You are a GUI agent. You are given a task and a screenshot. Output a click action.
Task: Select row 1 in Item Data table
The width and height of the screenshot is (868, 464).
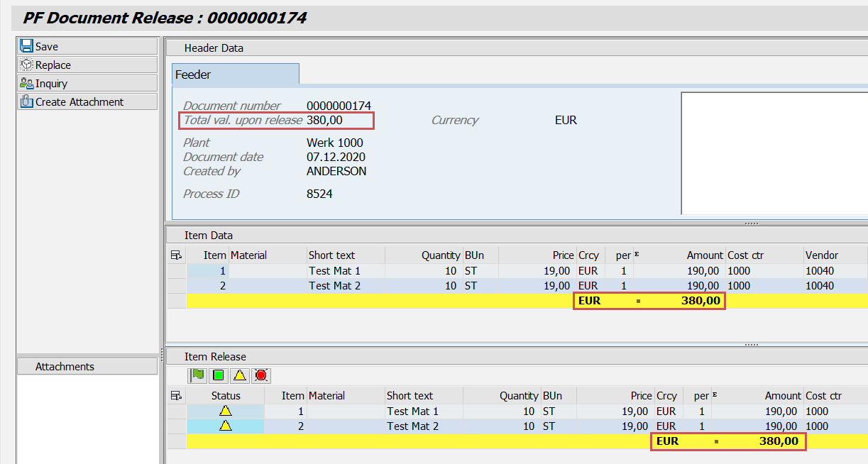point(176,271)
